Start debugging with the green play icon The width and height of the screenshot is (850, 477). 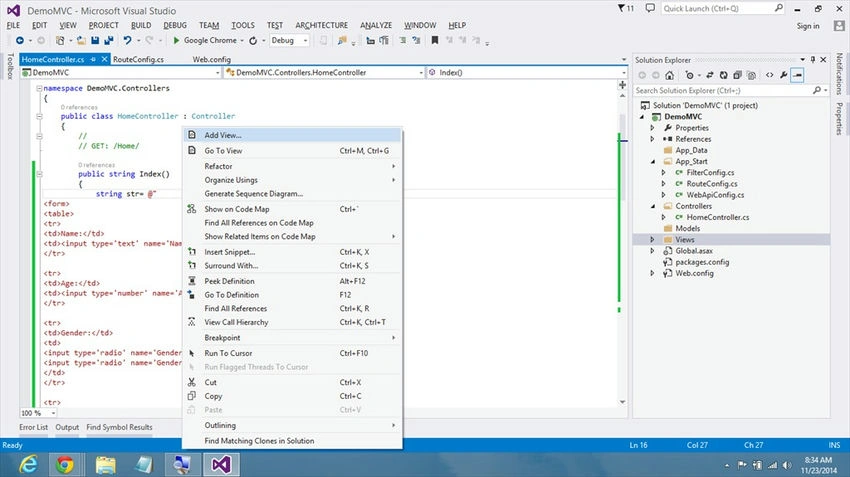176,41
